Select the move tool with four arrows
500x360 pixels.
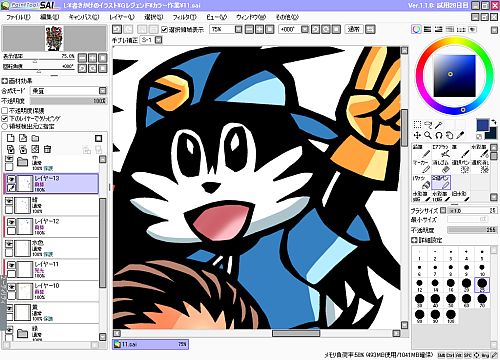pyautogui.click(x=417, y=135)
